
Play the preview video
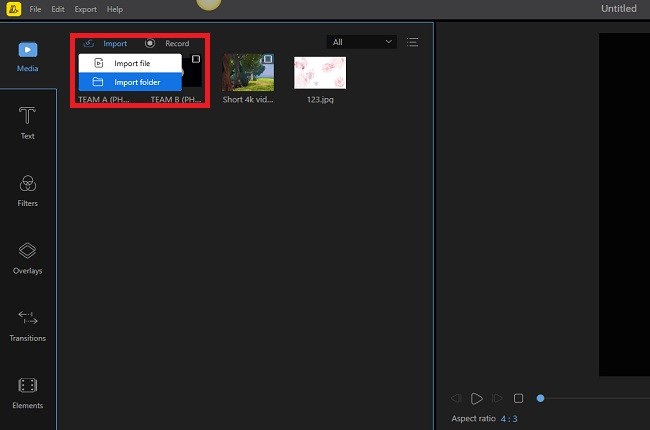click(x=476, y=398)
